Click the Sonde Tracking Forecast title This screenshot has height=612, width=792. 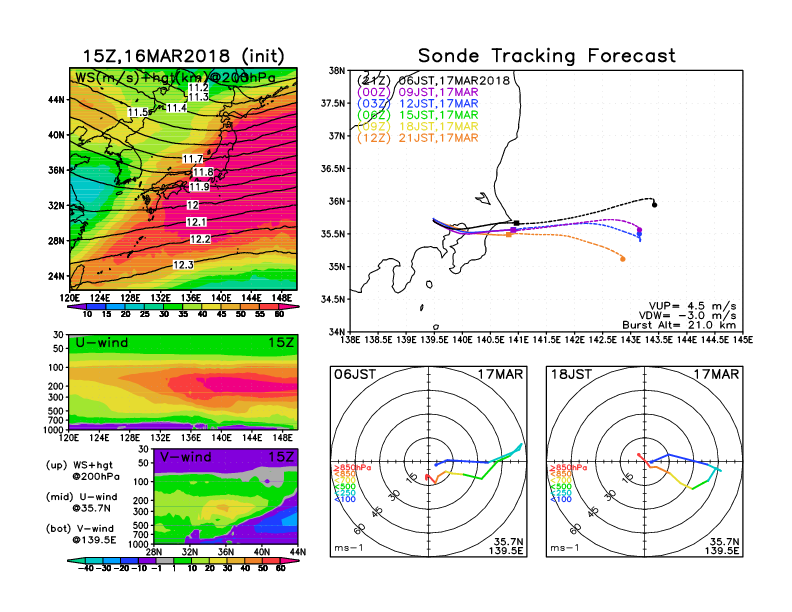point(546,56)
